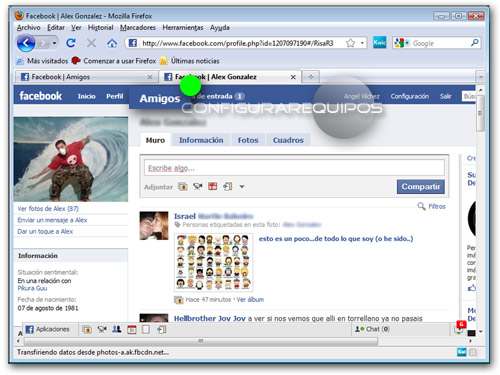The image size is (500, 375).
Task: Open the Archivo menu
Action: [29, 28]
